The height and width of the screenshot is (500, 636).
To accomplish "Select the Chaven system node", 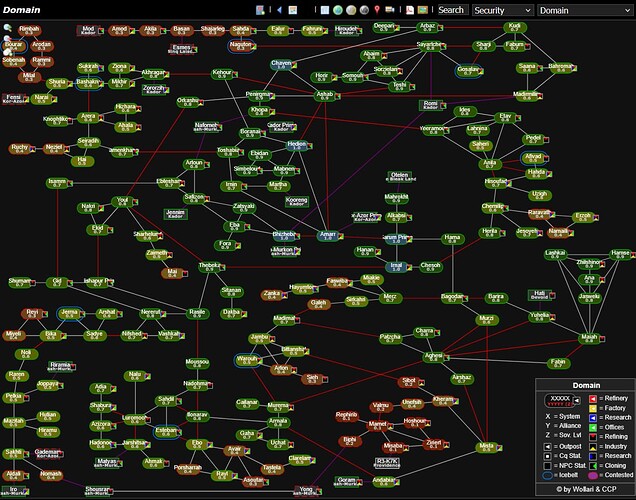I will 281,64.
